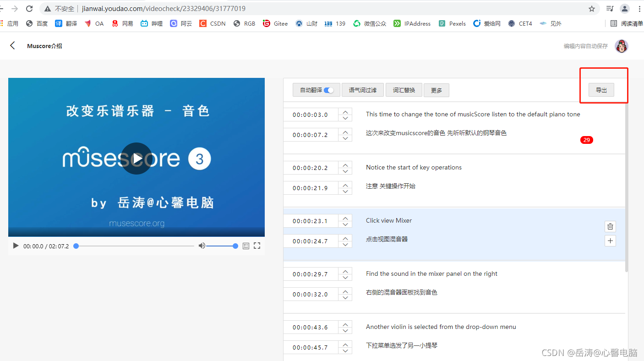Image resolution: width=644 pixels, height=361 pixels.
Task: Decrease the 00:00:24.7 timestamp with the down arrow
Action: click(345, 244)
